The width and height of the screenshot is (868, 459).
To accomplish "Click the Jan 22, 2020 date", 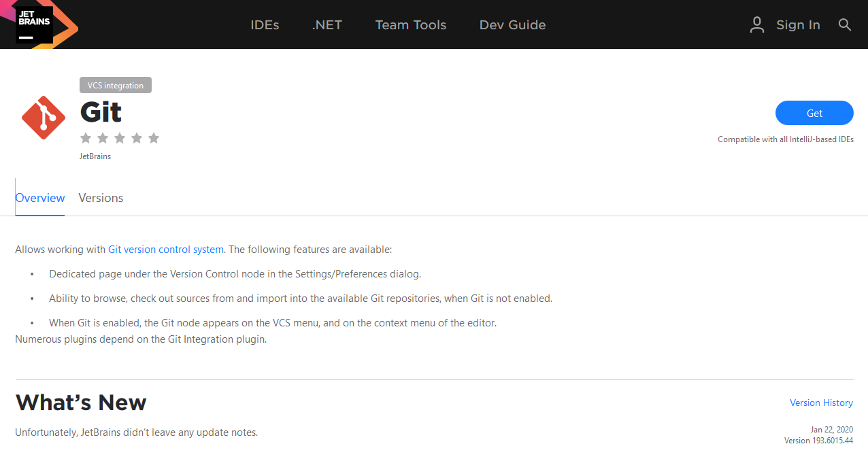I will pos(832,430).
